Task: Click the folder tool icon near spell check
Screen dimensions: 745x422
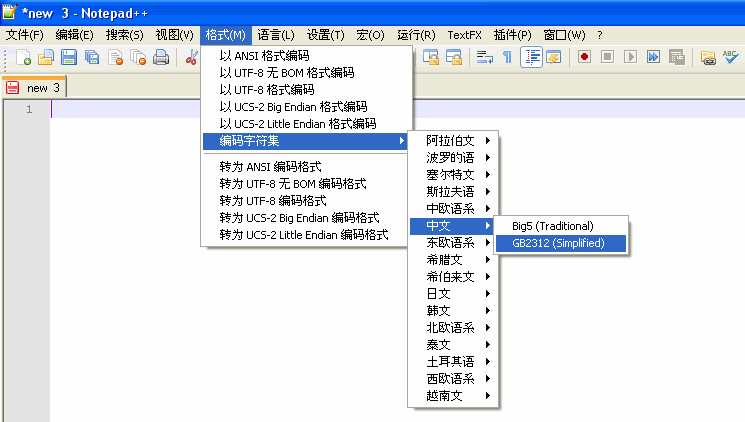Action: pos(708,58)
